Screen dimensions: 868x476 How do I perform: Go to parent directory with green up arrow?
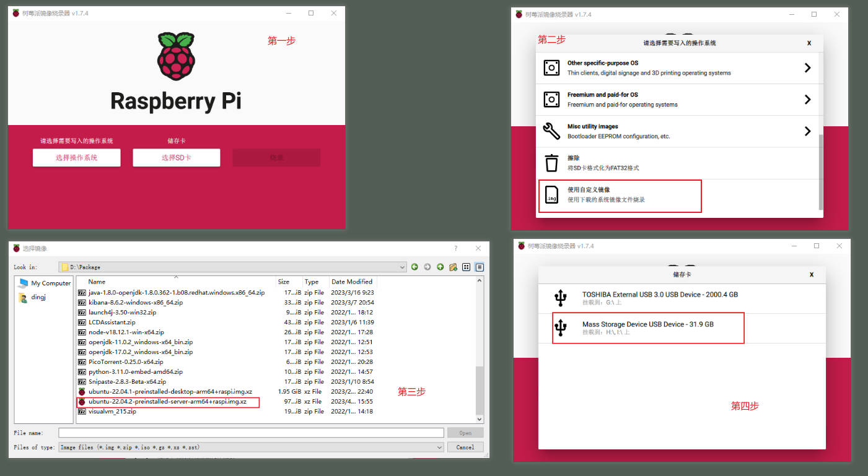(x=440, y=267)
